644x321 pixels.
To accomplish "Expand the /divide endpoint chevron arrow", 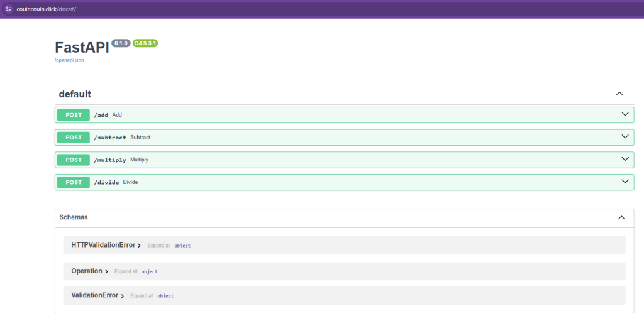I will (x=625, y=182).
